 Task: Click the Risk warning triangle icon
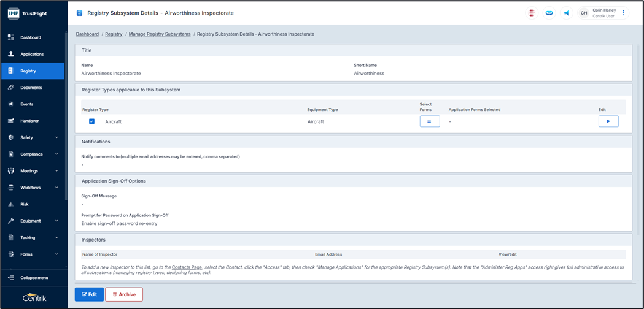pos(11,204)
